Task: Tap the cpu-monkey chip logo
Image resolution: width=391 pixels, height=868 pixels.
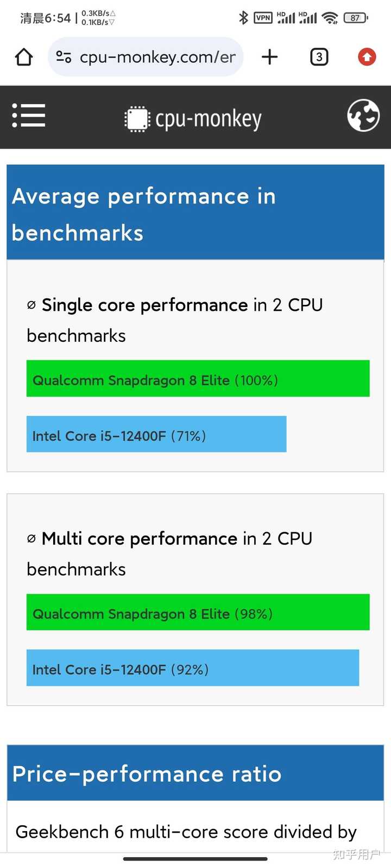Action: [x=137, y=119]
